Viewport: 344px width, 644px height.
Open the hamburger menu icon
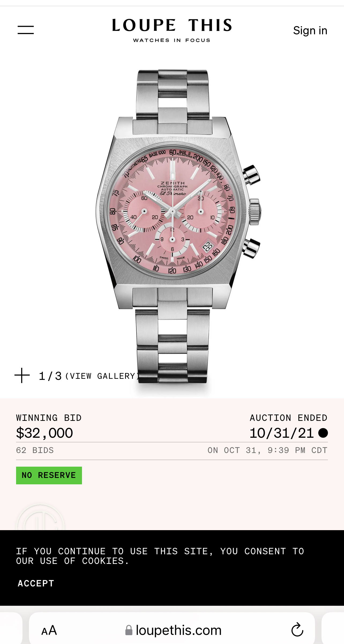[26, 30]
